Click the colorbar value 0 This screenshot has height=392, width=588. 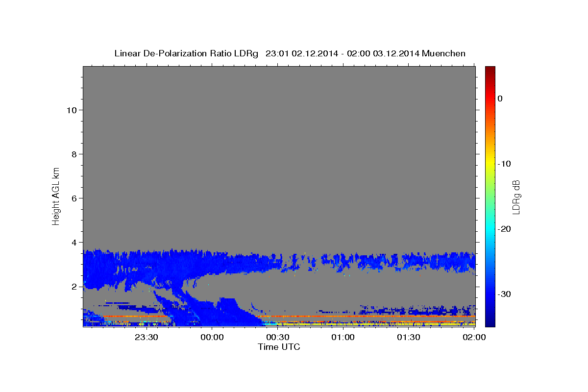(x=500, y=98)
